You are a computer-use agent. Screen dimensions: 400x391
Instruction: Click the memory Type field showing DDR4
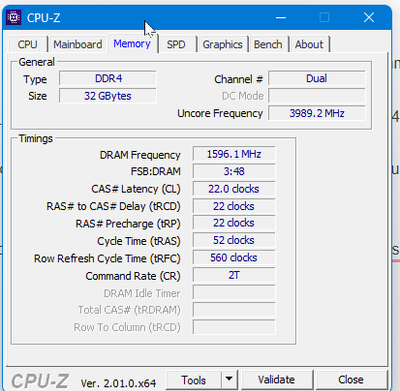[108, 78]
